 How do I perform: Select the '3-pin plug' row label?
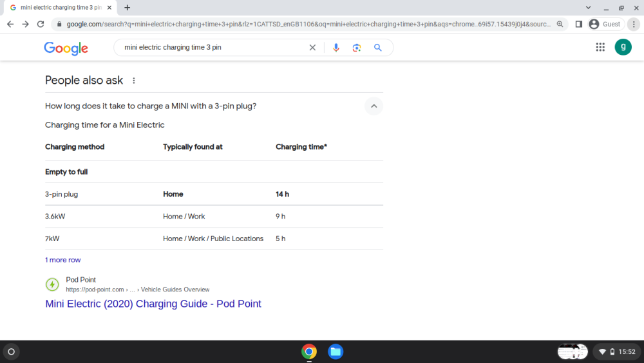coord(62,194)
